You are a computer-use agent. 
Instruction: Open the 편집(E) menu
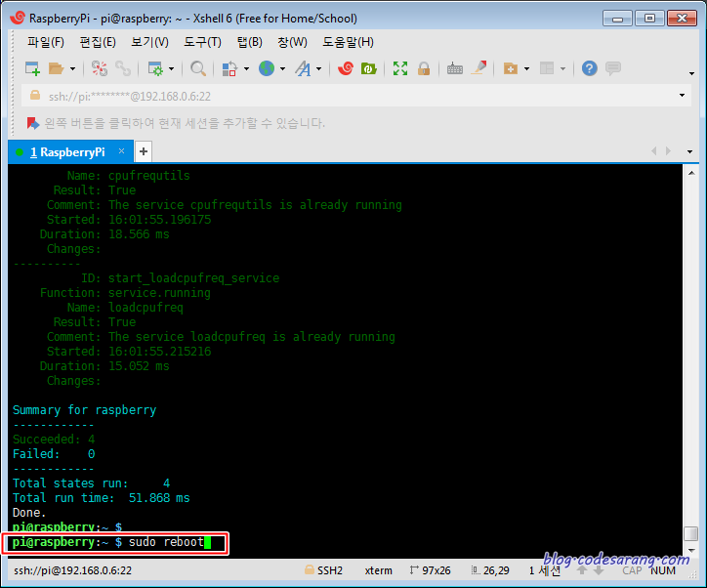pyautogui.click(x=98, y=42)
